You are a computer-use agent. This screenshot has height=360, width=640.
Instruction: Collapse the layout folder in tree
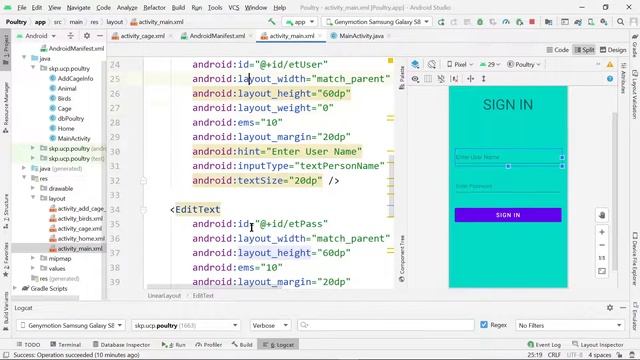[x=33, y=198]
